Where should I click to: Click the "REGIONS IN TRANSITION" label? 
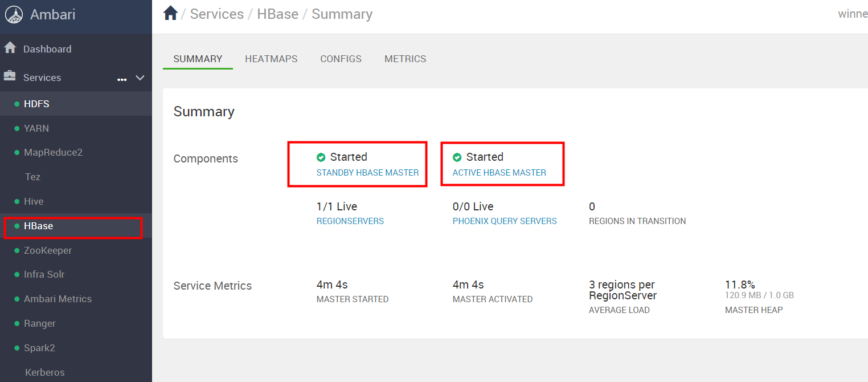(637, 221)
